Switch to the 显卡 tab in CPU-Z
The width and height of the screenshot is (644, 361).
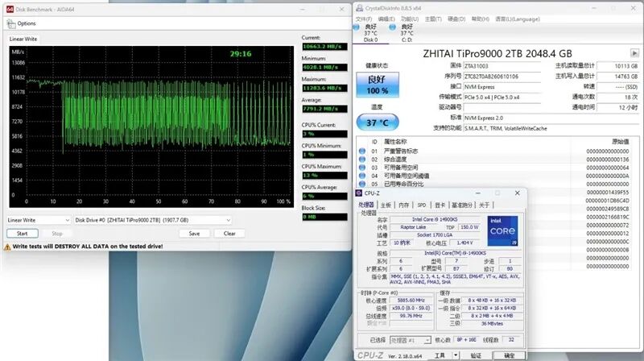click(440, 205)
